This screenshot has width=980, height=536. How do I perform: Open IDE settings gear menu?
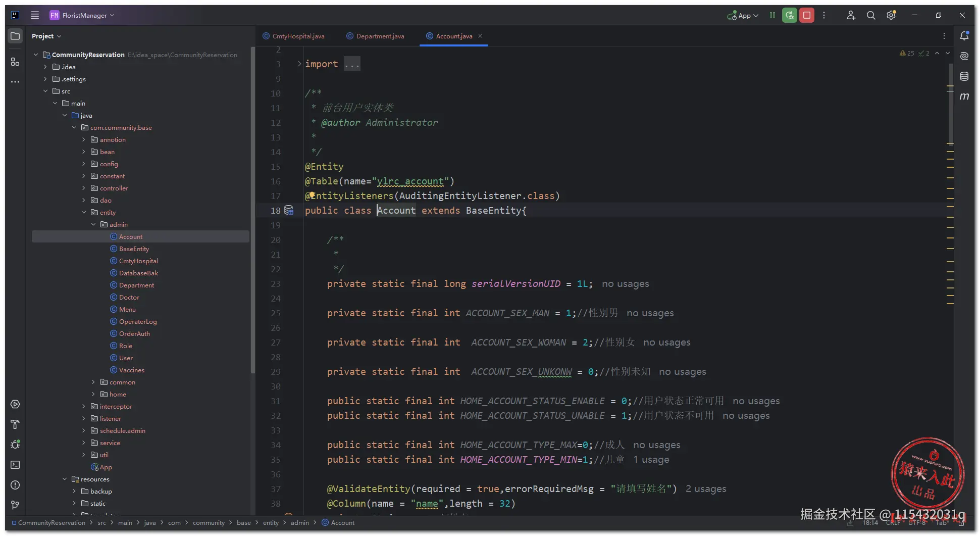(x=891, y=15)
